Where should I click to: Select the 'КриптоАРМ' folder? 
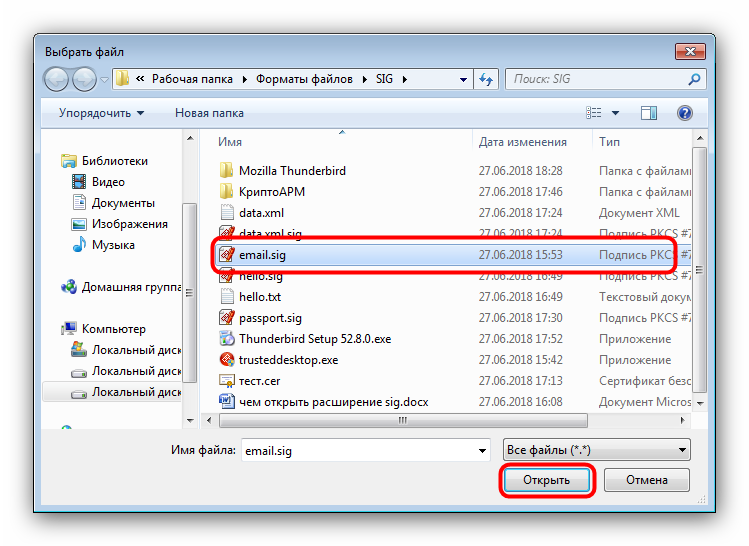click(x=272, y=192)
